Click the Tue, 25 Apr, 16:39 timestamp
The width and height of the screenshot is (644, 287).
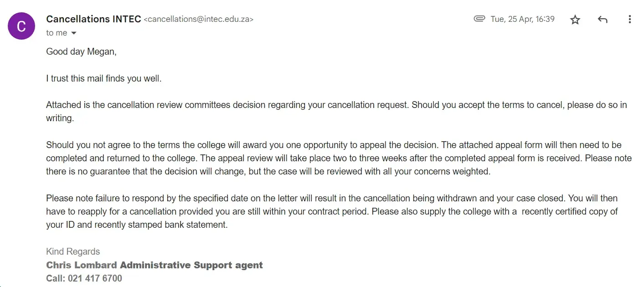[522, 19]
